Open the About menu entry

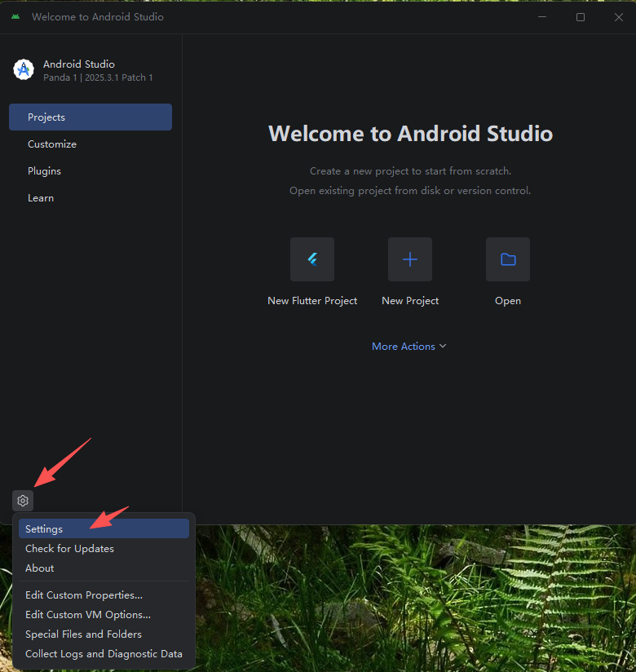point(104,568)
